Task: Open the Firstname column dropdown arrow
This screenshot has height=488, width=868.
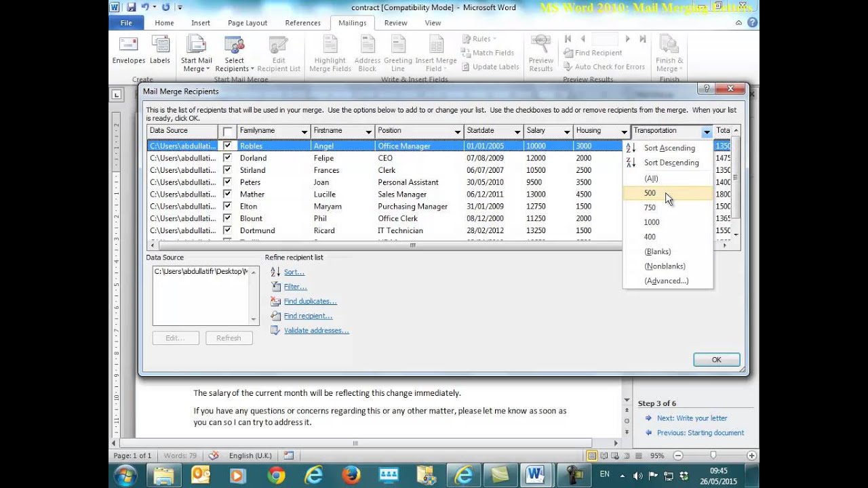Action: [x=369, y=131]
